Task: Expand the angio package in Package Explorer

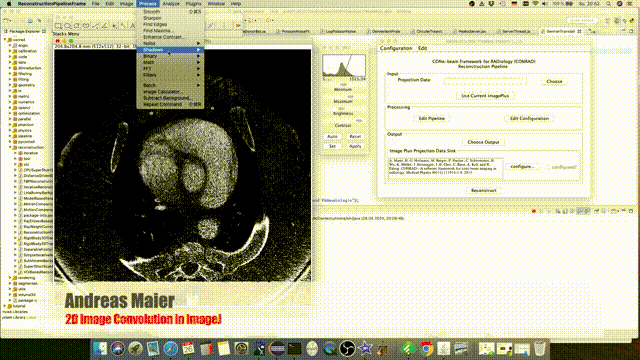Action: [10, 46]
